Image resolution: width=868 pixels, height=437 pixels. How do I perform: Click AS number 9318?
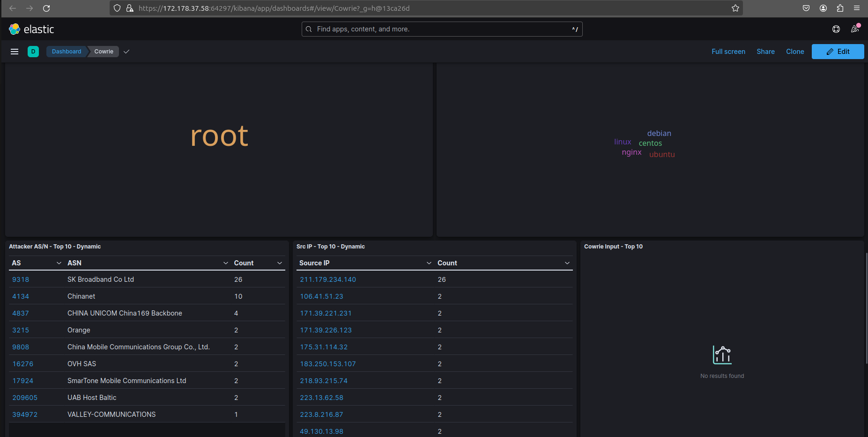coord(21,279)
